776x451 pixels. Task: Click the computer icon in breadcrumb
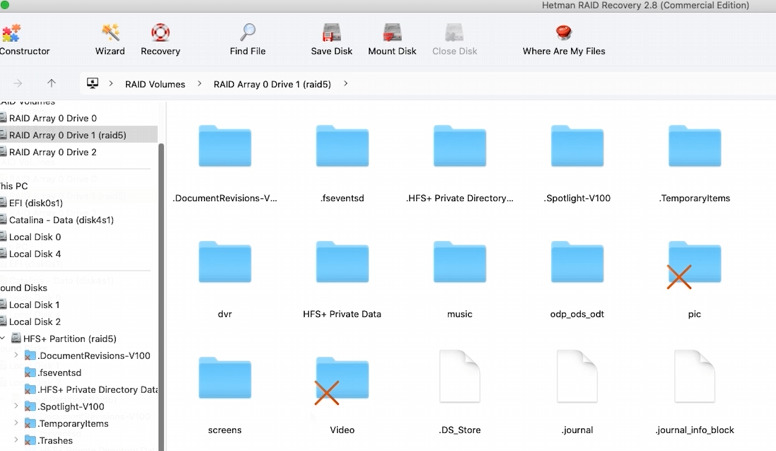(x=93, y=84)
